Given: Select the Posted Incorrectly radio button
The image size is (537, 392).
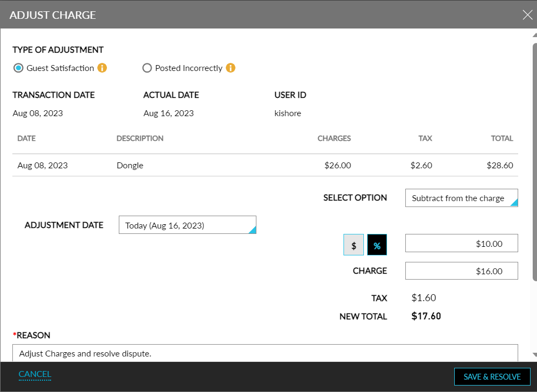Looking at the screenshot, I should tap(147, 68).
